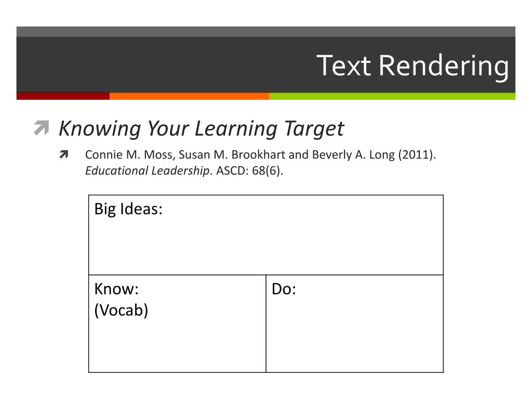Click the Big Ideas: label
532x399 pixels.
128,209
